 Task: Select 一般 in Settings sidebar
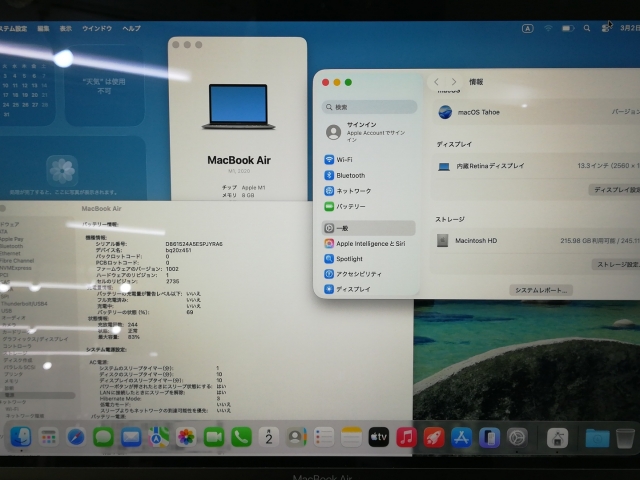(x=369, y=228)
